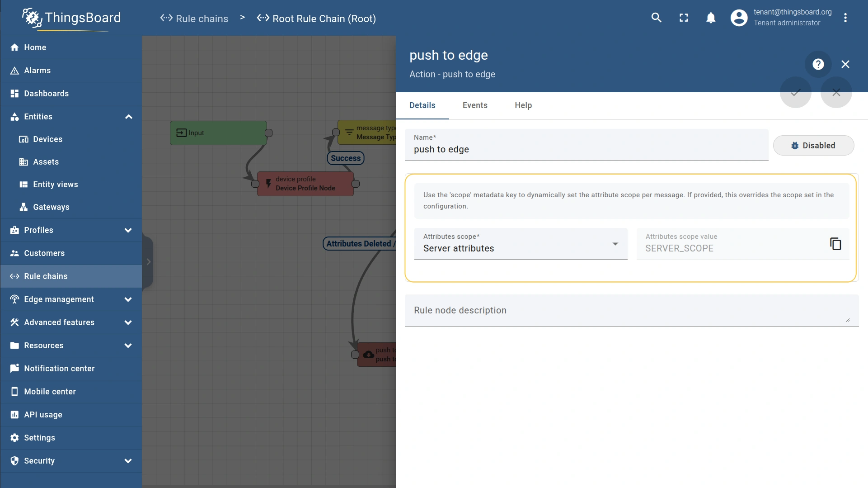Collapse the Entities menu section

128,117
